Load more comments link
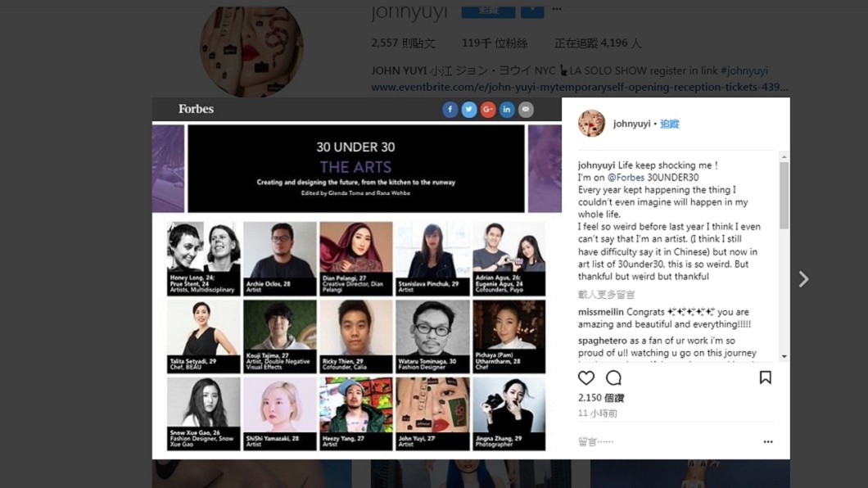This screenshot has height=488, width=868. pos(606,294)
